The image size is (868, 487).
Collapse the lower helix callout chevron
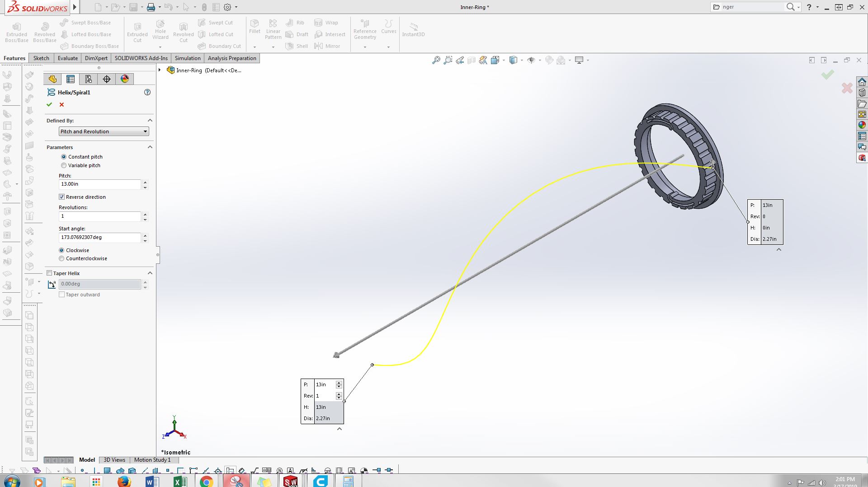pos(340,429)
